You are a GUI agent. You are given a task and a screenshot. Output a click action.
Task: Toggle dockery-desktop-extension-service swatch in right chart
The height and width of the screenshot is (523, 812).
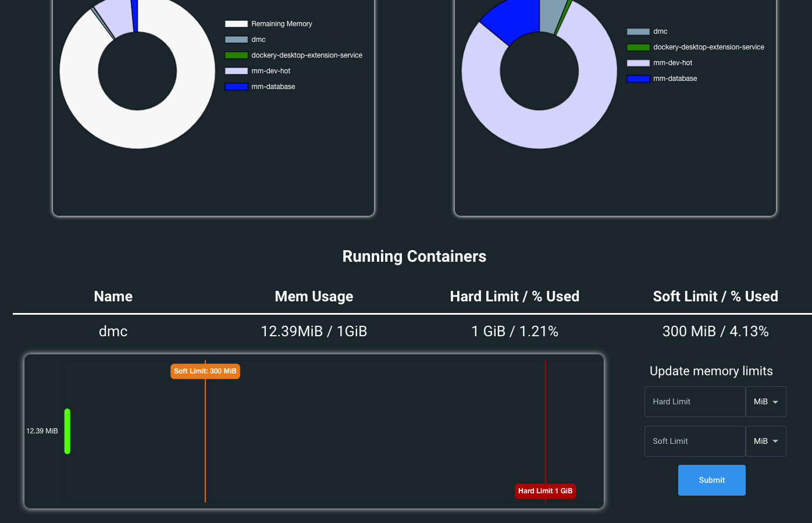(638, 47)
